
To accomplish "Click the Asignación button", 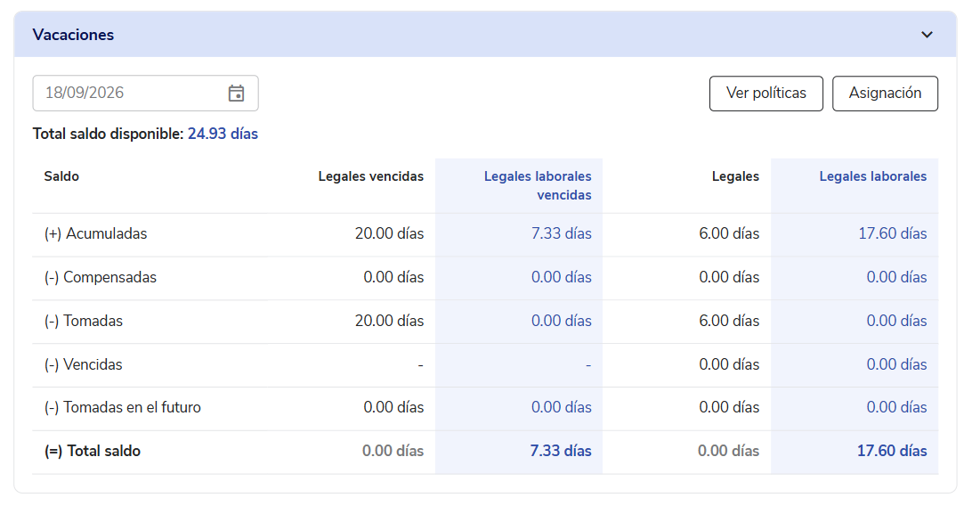I will pyautogui.click(x=885, y=94).
